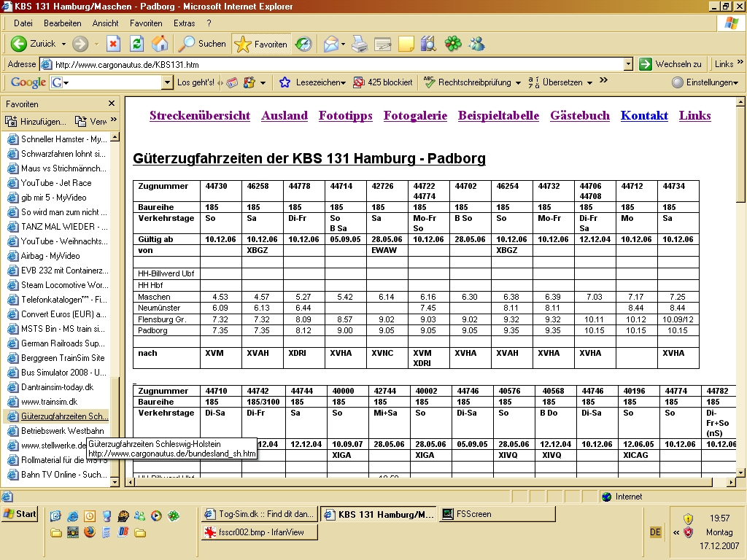Image resolution: width=747 pixels, height=560 pixels.
Task: Open the Gästebuch link
Action: point(580,116)
